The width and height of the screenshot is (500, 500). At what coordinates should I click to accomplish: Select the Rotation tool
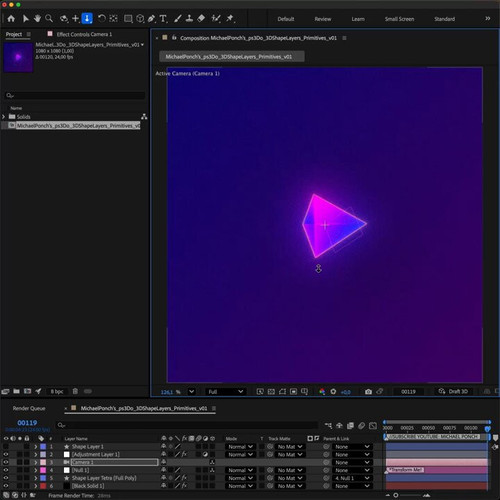pos(102,19)
